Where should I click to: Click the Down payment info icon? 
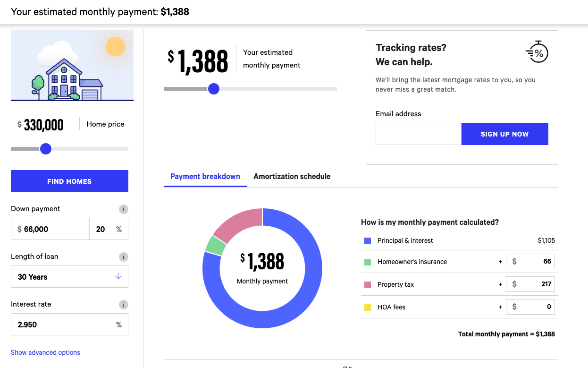click(124, 209)
